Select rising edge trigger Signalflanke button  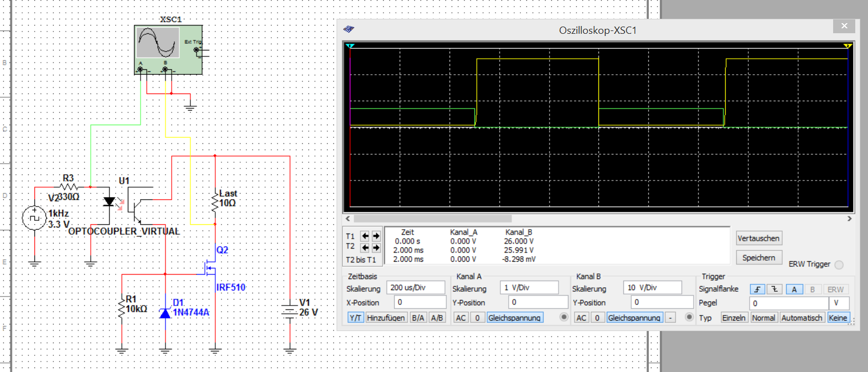tap(758, 289)
